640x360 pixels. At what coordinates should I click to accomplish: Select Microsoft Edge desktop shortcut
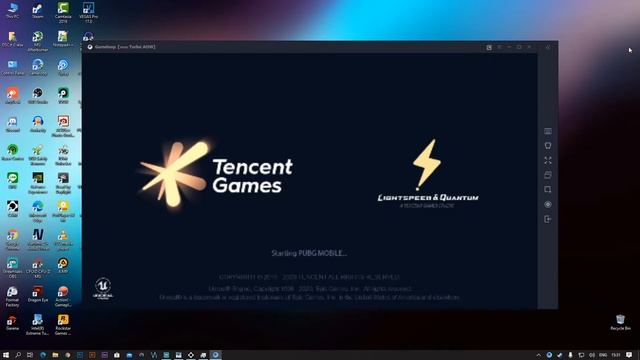(38, 211)
